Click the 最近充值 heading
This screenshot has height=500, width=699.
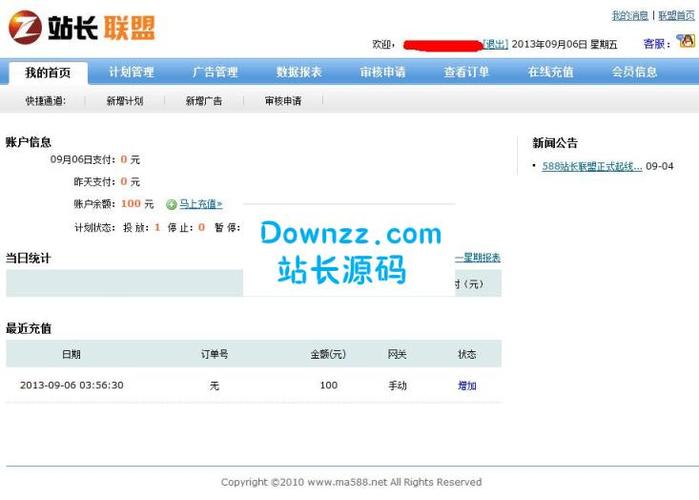click(x=29, y=328)
